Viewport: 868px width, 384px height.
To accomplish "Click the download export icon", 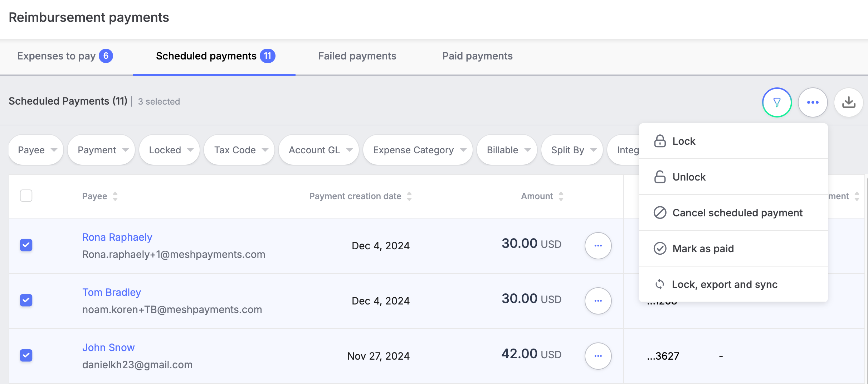I will pyautogui.click(x=848, y=102).
